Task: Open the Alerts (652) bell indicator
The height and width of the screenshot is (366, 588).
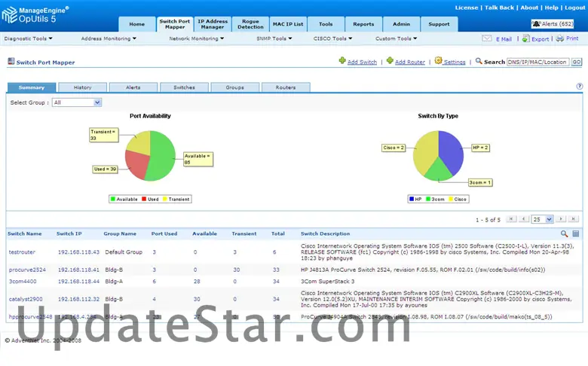Action: (x=553, y=24)
